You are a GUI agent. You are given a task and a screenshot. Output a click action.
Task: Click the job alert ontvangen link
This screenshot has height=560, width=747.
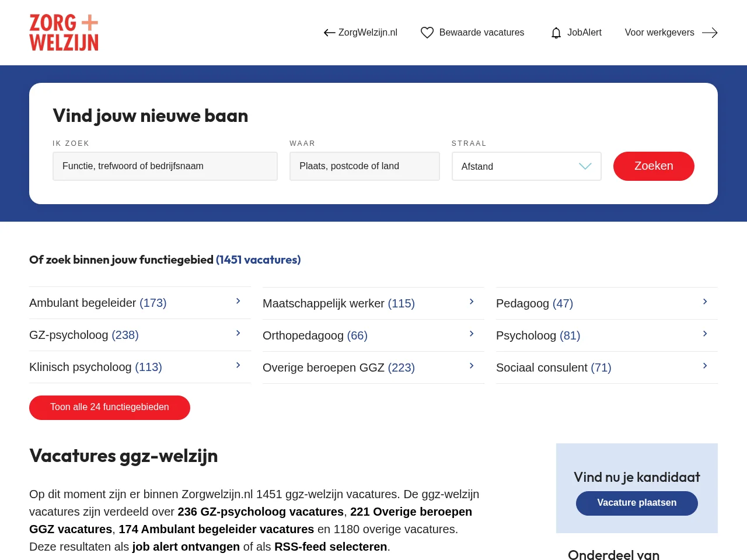186,547
